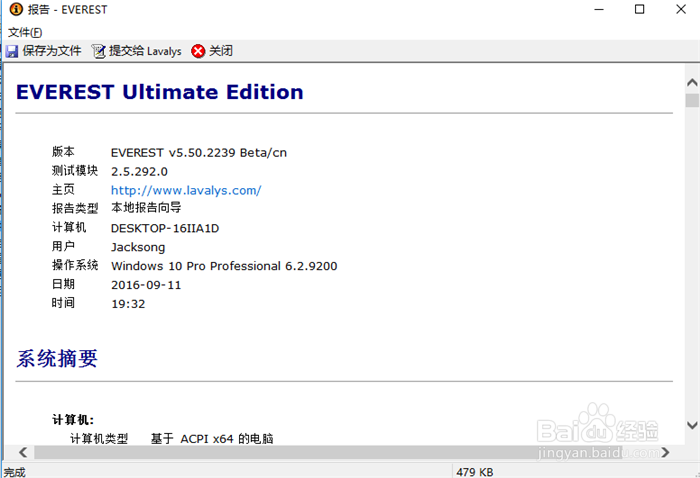Click the time value 19:32
The width and height of the screenshot is (700, 478).
tap(128, 304)
